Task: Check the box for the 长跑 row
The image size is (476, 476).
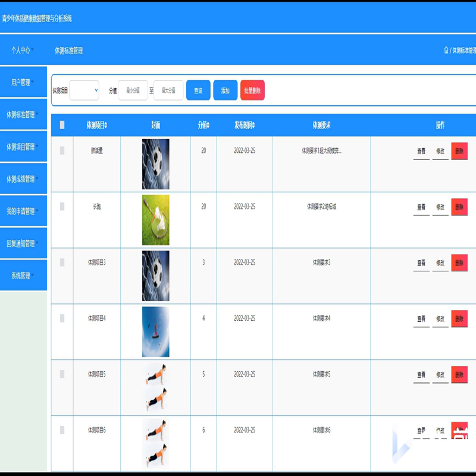Action: [x=62, y=206]
